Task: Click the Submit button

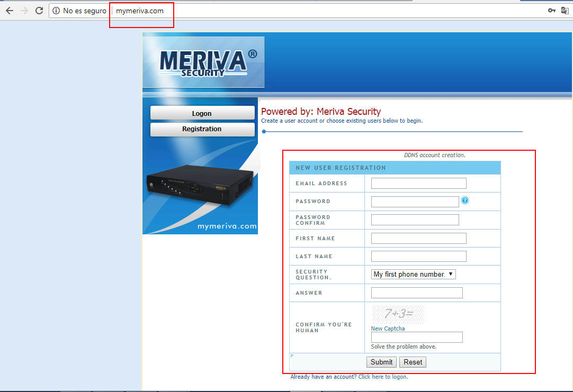Action: 381,362
